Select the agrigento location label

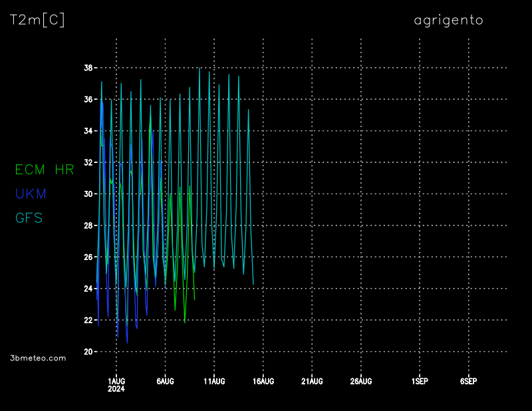pyautogui.click(x=448, y=21)
